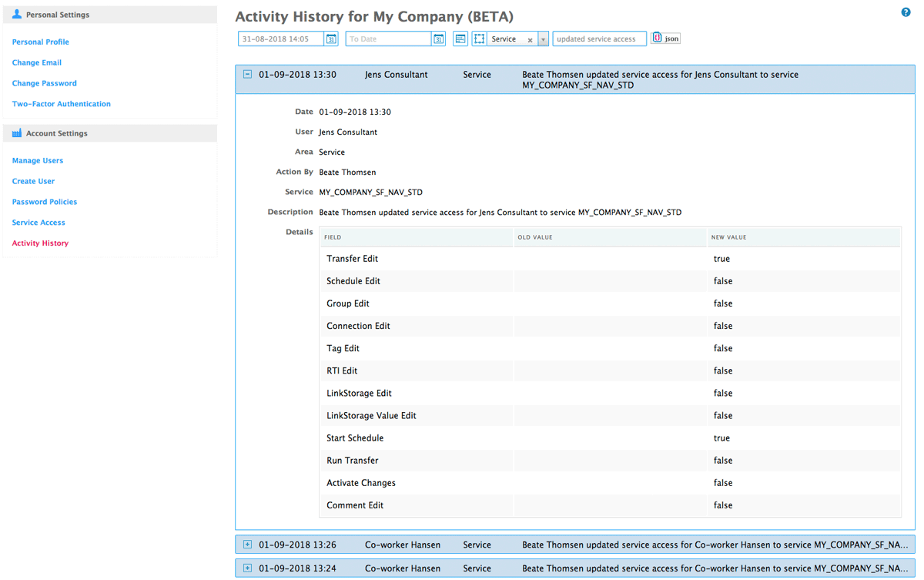
Task: Export activity history as json
Action: point(666,39)
